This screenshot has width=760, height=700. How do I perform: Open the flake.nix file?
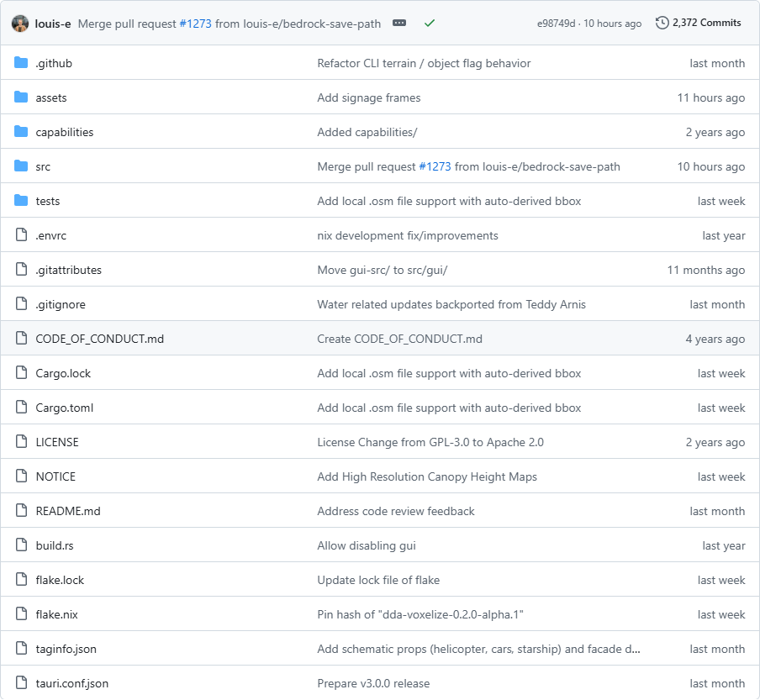(x=56, y=615)
